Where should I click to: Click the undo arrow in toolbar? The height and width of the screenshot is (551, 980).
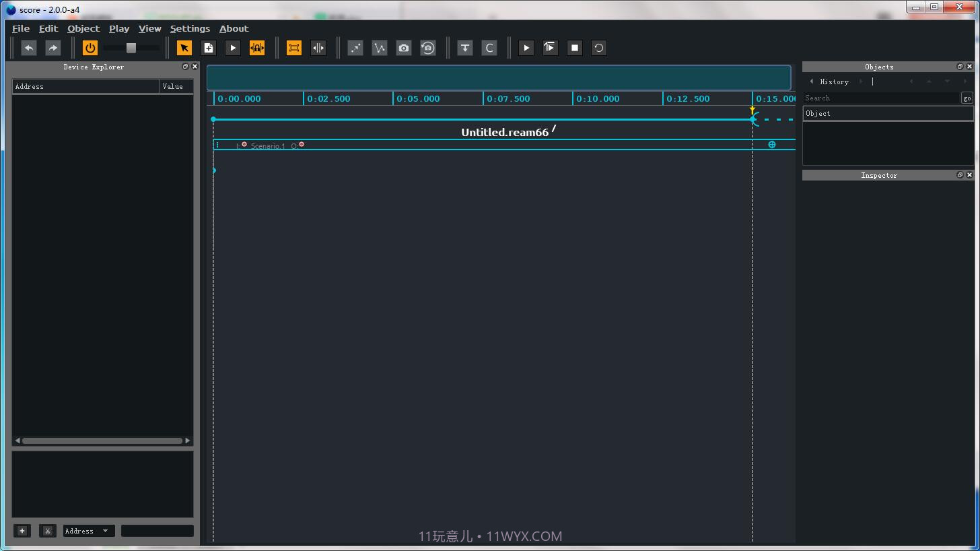coord(29,48)
